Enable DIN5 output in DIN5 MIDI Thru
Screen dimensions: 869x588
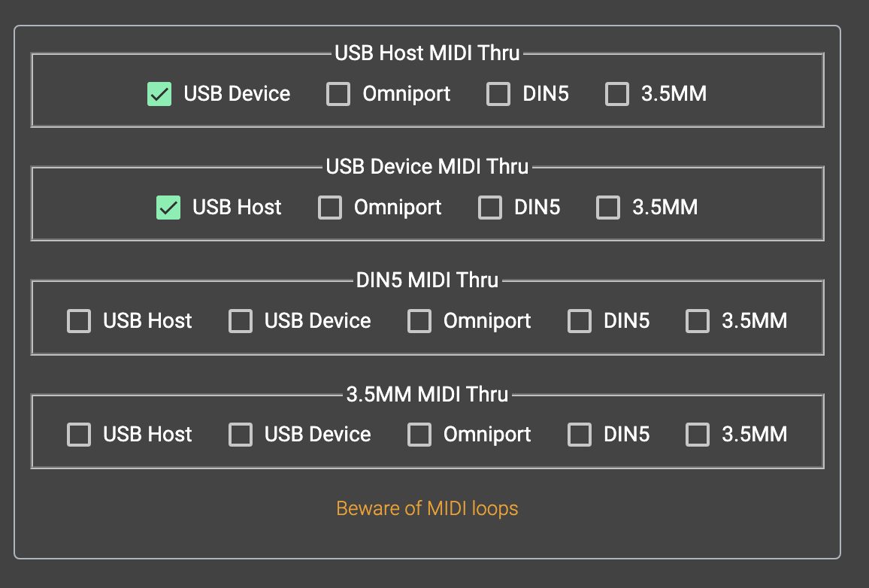580,321
